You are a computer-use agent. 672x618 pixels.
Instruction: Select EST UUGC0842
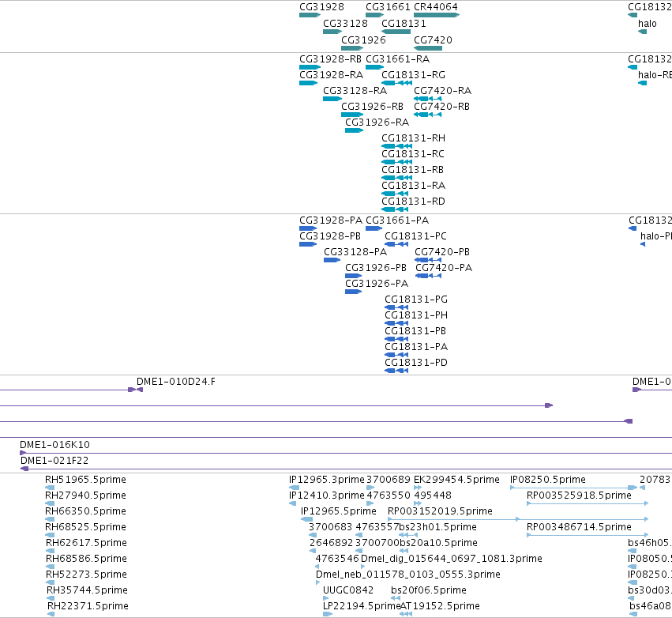coord(325,598)
